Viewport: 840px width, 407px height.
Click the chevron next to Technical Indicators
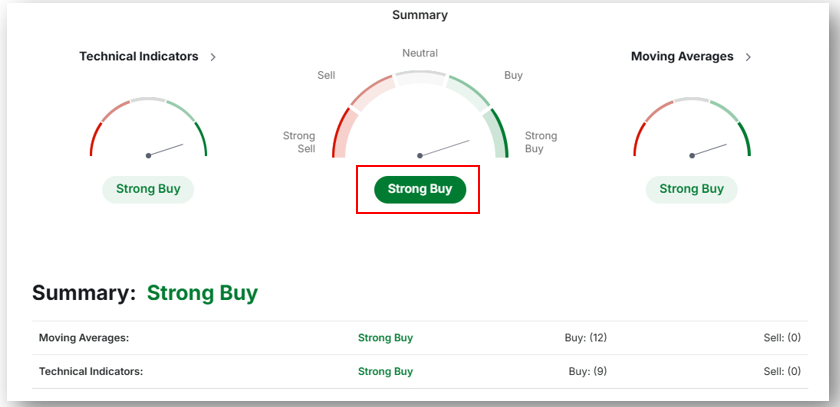pos(213,57)
